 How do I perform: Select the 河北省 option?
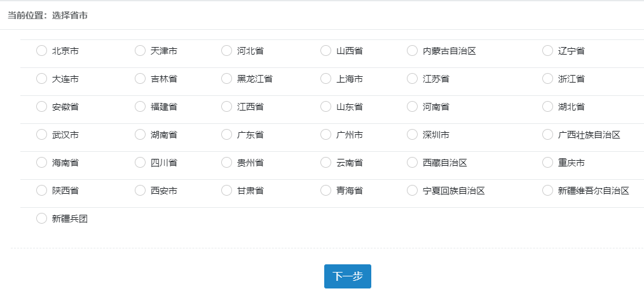click(227, 51)
